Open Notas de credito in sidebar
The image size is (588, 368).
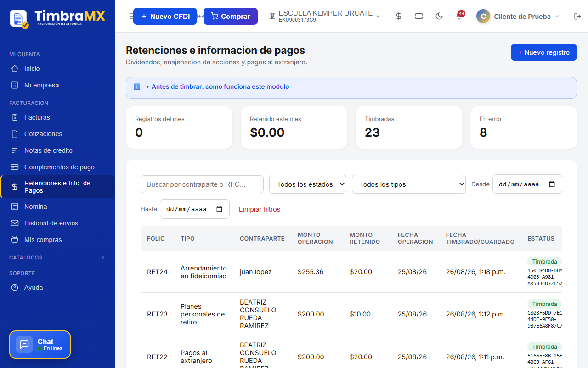pos(57,150)
